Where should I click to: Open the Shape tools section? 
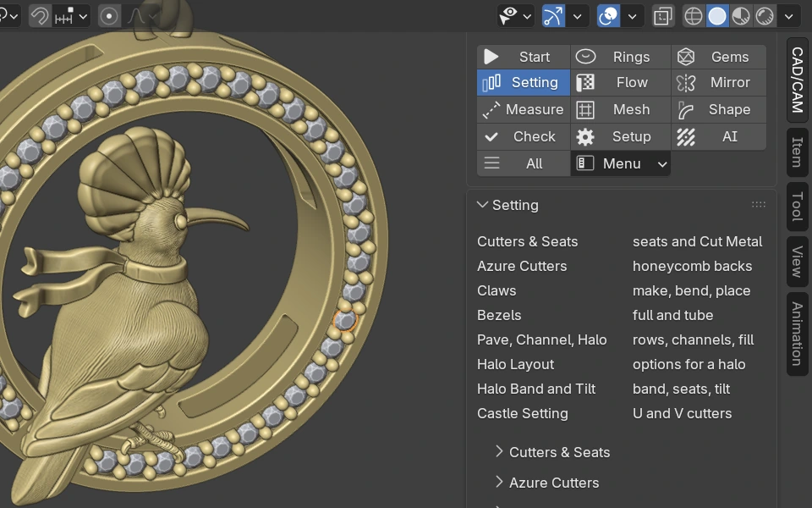[719, 109]
